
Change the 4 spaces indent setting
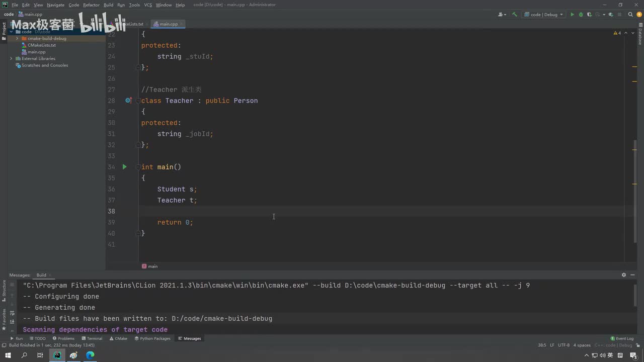[582, 345]
